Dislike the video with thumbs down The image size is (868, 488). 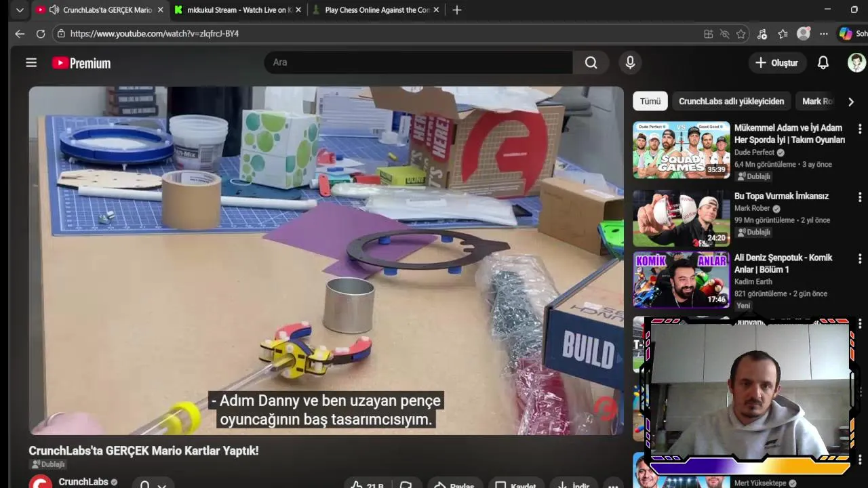406,485
